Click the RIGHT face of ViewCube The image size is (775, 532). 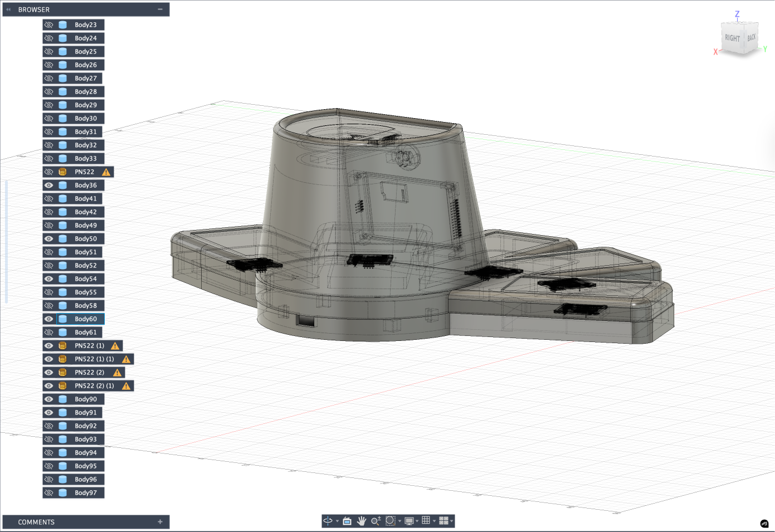pos(732,38)
